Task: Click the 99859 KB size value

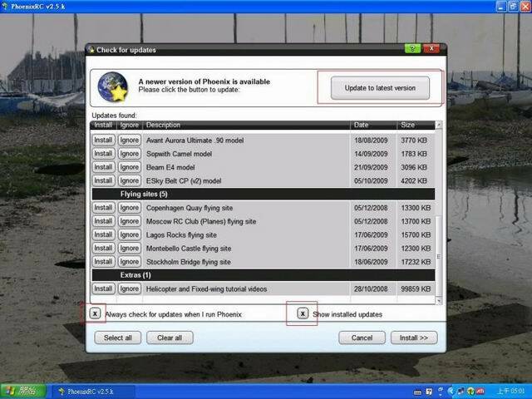Action: [x=416, y=289]
